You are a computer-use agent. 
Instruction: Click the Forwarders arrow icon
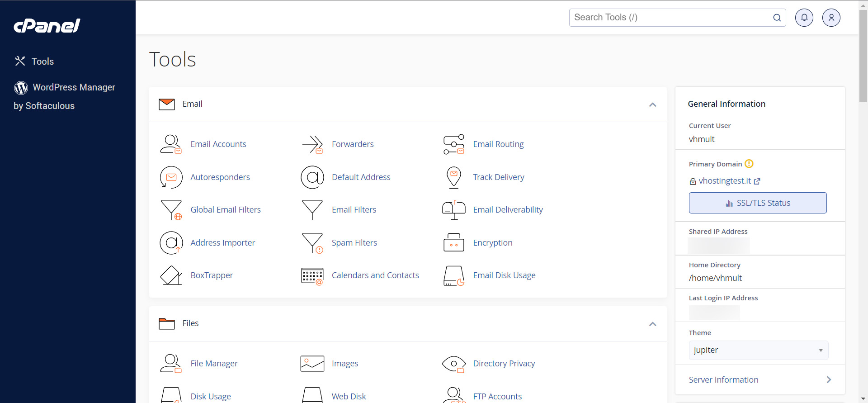(312, 144)
